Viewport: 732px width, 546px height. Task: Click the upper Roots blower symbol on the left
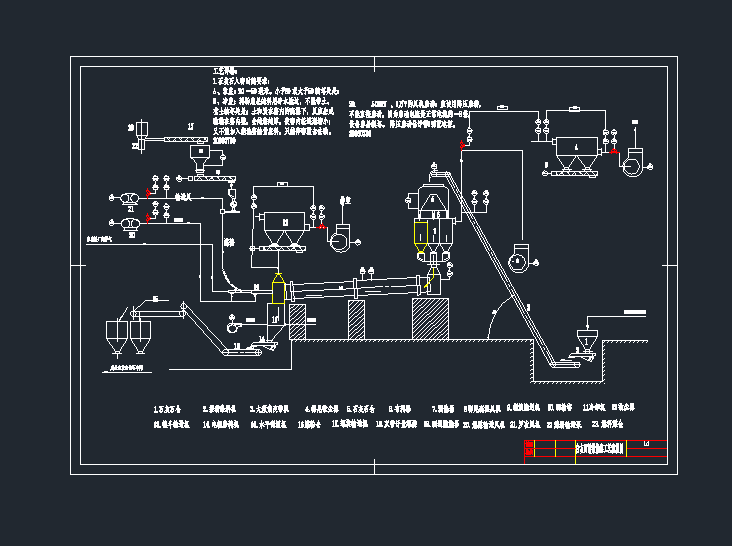[127, 199]
